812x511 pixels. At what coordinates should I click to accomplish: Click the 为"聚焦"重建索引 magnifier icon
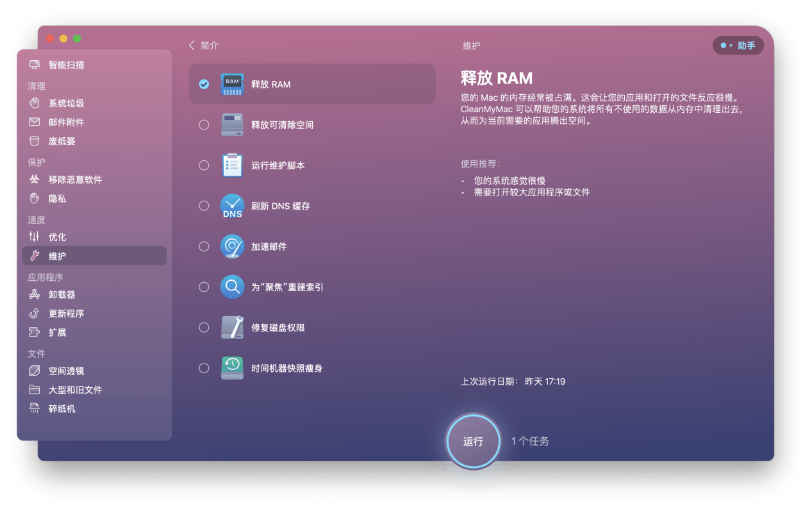tap(232, 287)
